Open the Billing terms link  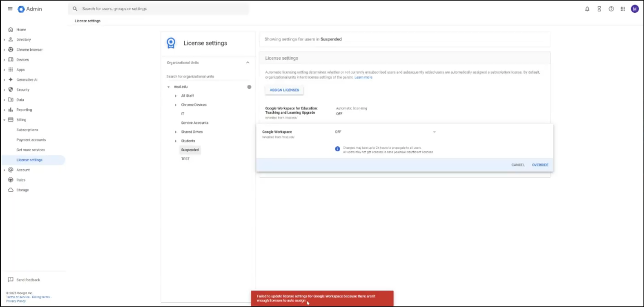(41, 297)
